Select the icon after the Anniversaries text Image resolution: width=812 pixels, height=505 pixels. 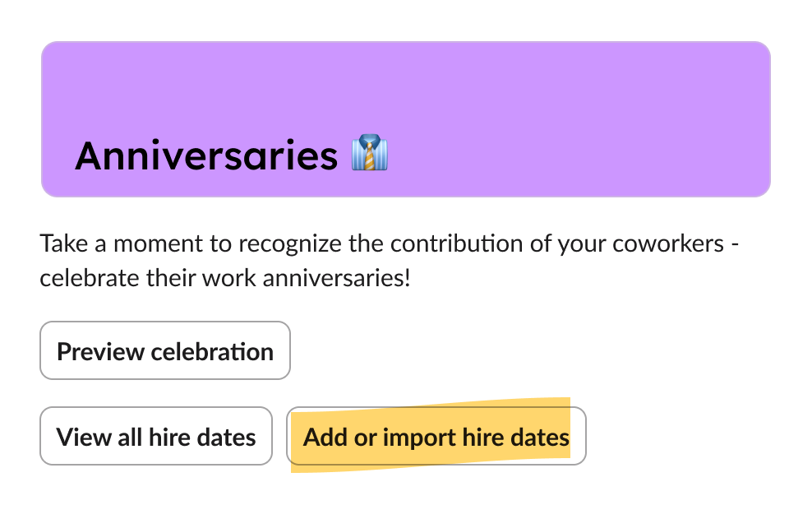click(x=371, y=155)
